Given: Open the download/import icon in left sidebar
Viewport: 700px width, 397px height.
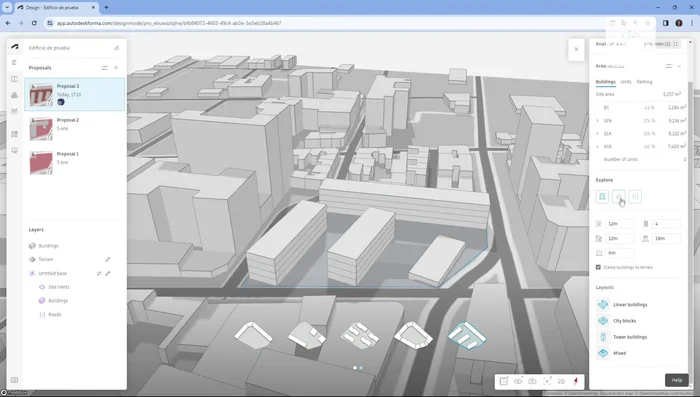Looking at the screenshot, I should 14,150.
